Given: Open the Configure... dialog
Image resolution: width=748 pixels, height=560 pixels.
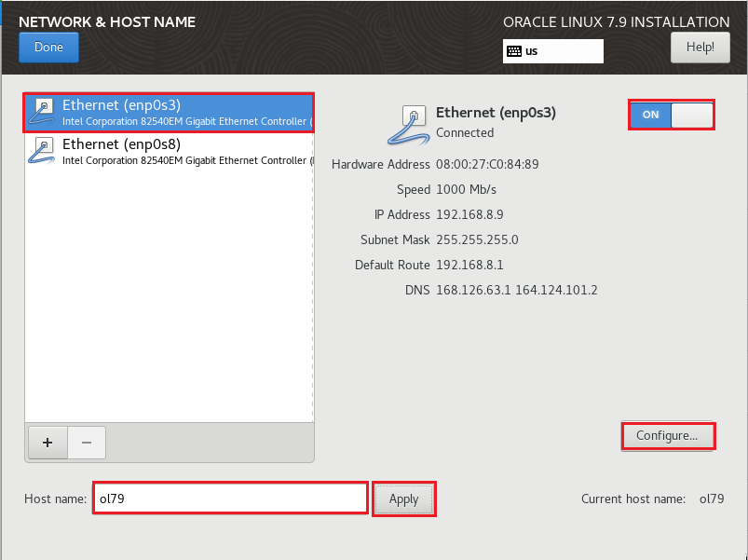Looking at the screenshot, I should point(667,435).
